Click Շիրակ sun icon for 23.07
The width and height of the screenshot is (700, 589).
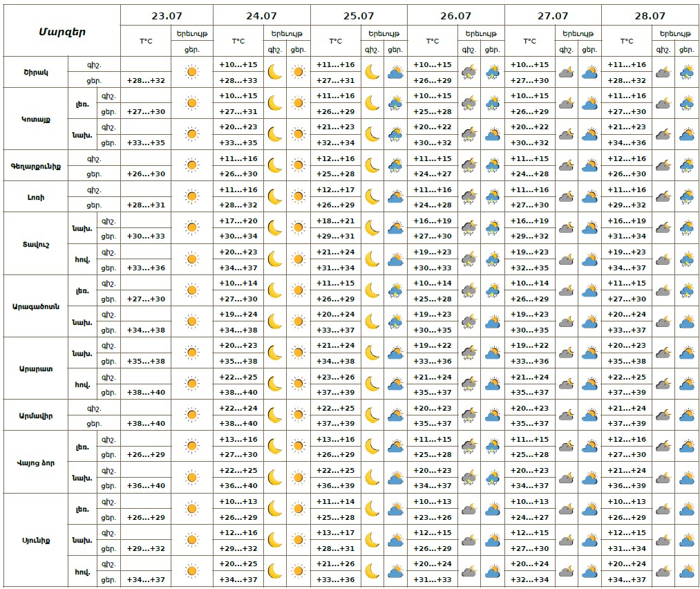coord(192,72)
